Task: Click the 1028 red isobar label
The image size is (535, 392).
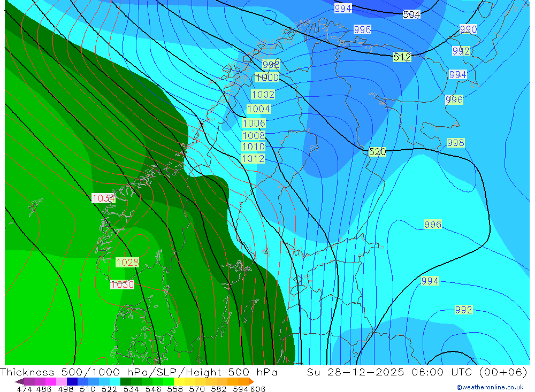Action: click(x=127, y=262)
